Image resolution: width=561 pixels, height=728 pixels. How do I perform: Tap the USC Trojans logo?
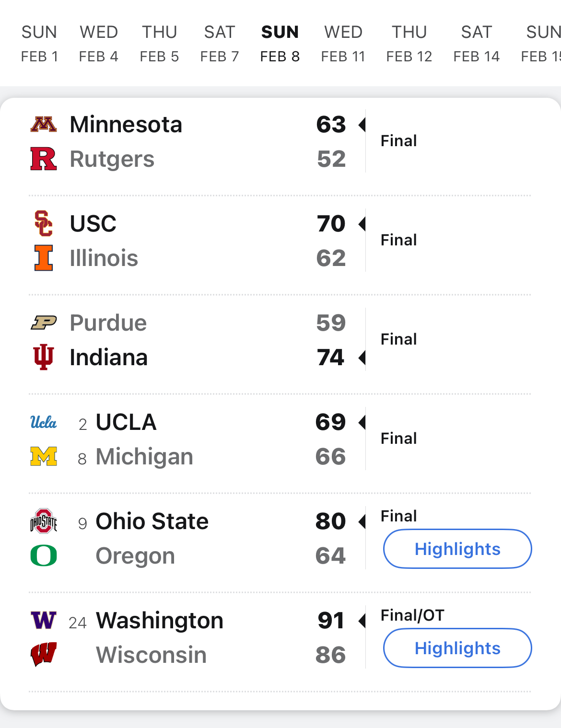[x=44, y=223]
